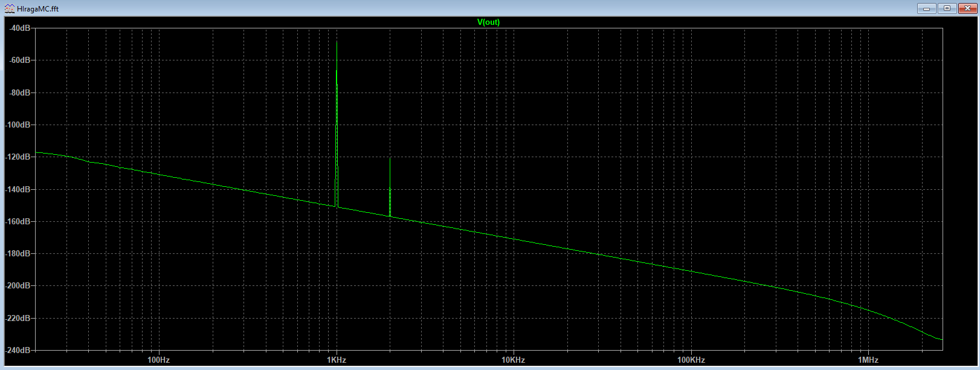This screenshot has height=370, width=980.
Task: Click the 1MHz horizontal axis label
Action: [868, 360]
